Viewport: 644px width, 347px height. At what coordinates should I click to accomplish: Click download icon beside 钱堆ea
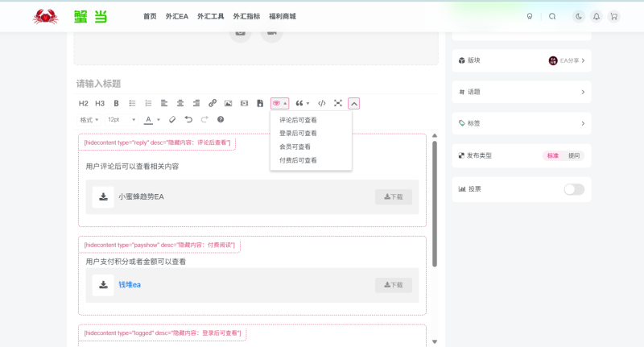104,285
